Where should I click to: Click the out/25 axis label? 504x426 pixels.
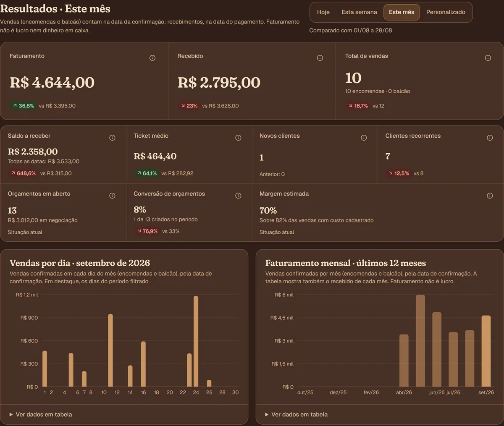pyautogui.click(x=305, y=392)
